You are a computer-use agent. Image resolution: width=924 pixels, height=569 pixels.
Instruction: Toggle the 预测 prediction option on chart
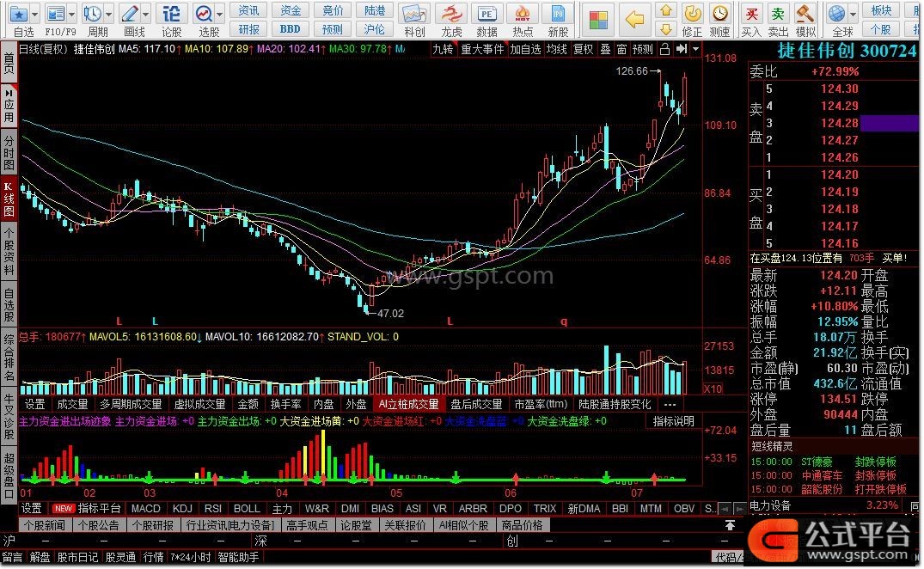643,50
